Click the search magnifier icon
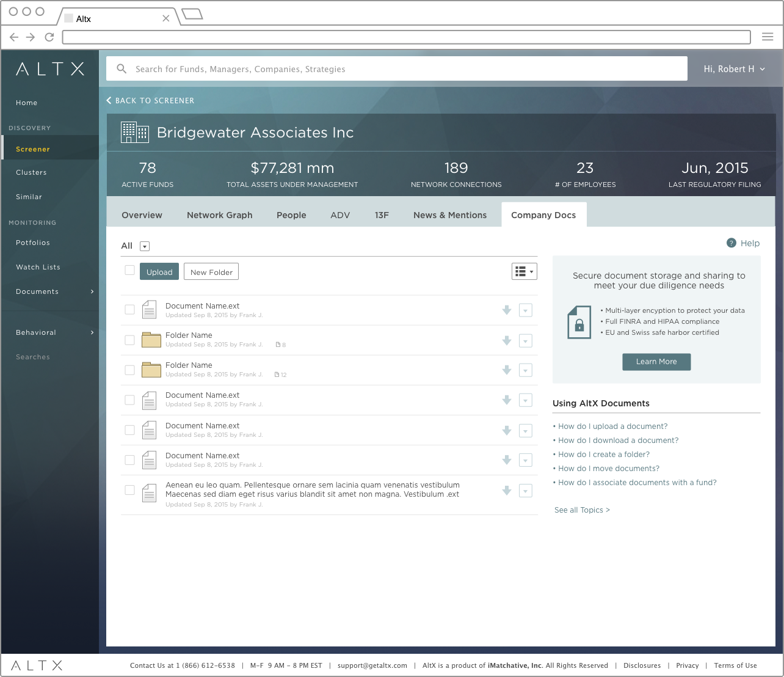Screen dimensions: 784x677 [x=122, y=68]
